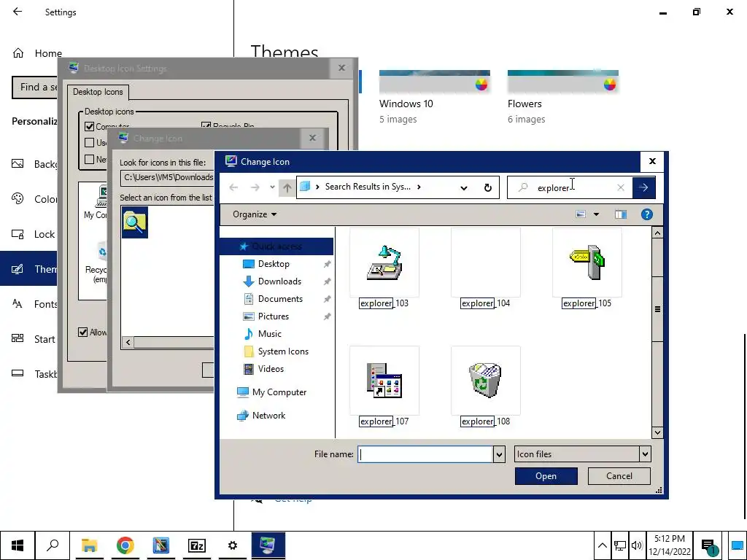Select the Flowers theme
The image size is (747, 560).
[562, 97]
